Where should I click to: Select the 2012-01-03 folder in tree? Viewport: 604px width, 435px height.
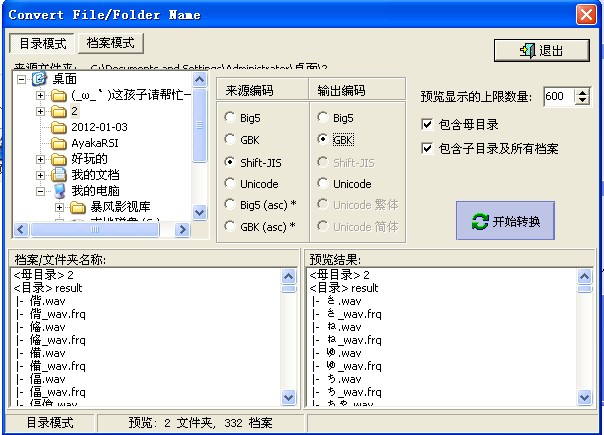(99, 127)
